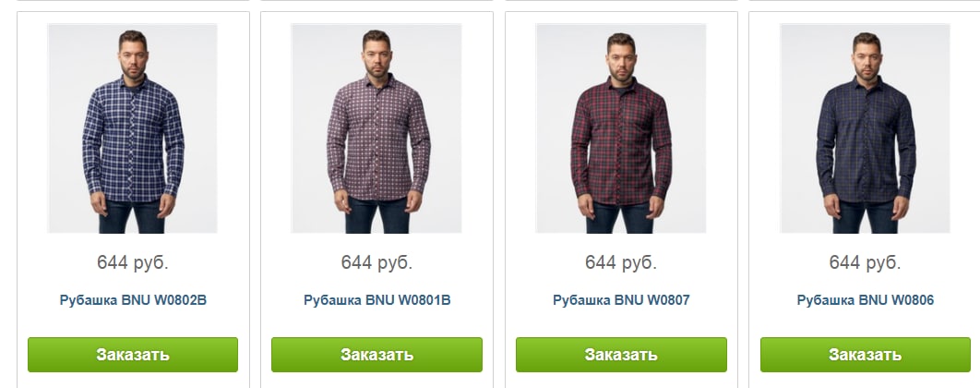Image resolution: width=980 pixels, height=388 pixels.
Task: Order shirt W0806 with Заказать button
Action: click(866, 355)
